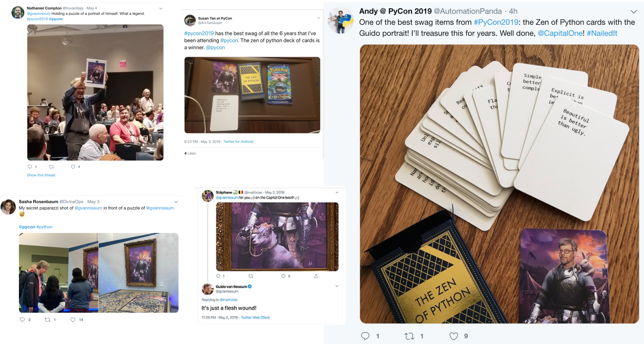Reply to Andy's swag tweet
This screenshot has width=644, height=344.
point(365,336)
